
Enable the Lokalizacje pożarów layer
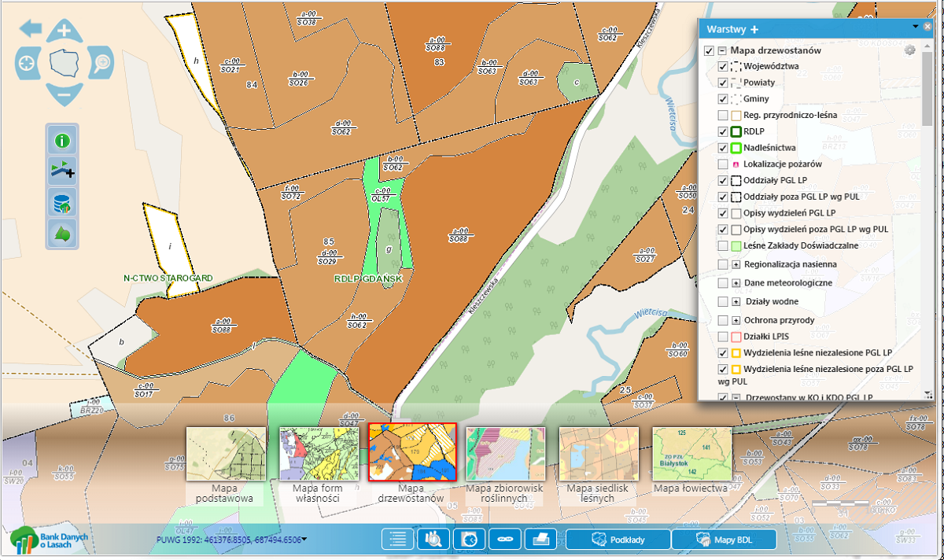click(723, 164)
